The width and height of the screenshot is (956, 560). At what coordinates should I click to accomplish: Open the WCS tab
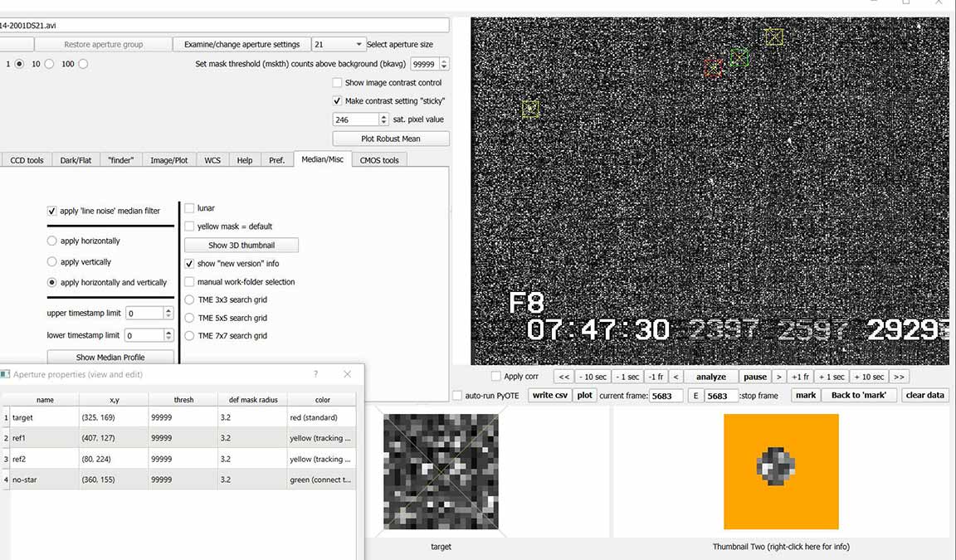pyautogui.click(x=212, y=160)
